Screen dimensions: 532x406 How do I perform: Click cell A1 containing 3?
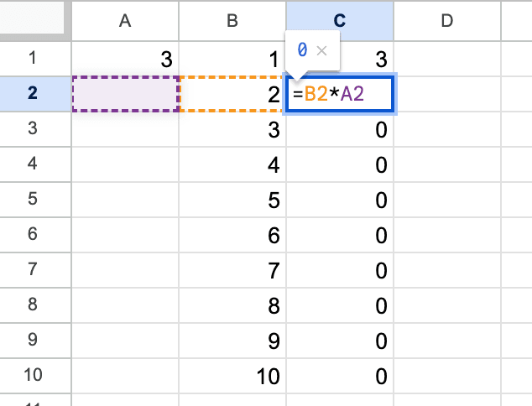tap(126, 59)
